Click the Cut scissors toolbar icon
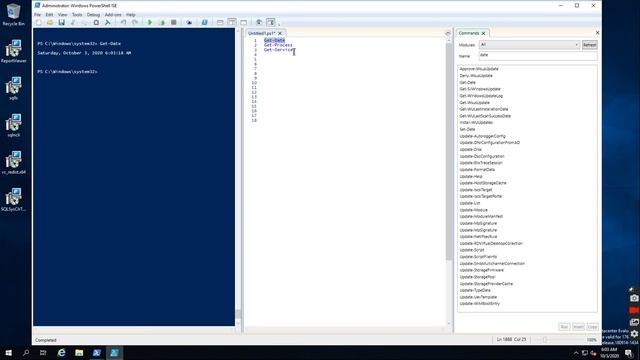This screenshot has width=640, height=360. click(x=73, y=22)
